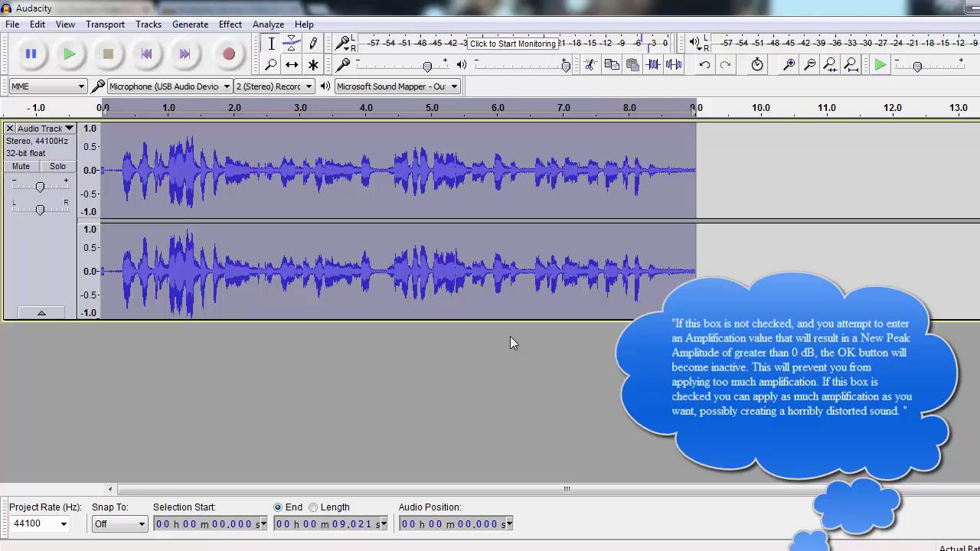Select the Draw (pencil) tool

[x=312, y=44]
